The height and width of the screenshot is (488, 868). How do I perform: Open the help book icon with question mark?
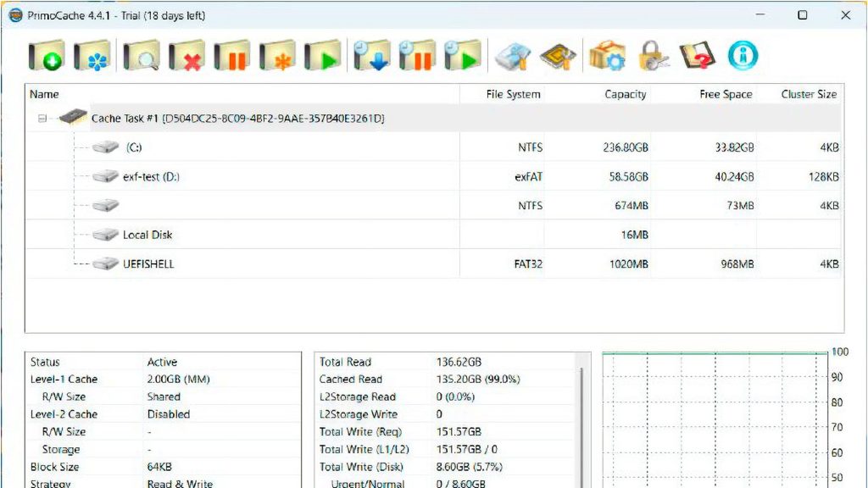tap(698, 56)
